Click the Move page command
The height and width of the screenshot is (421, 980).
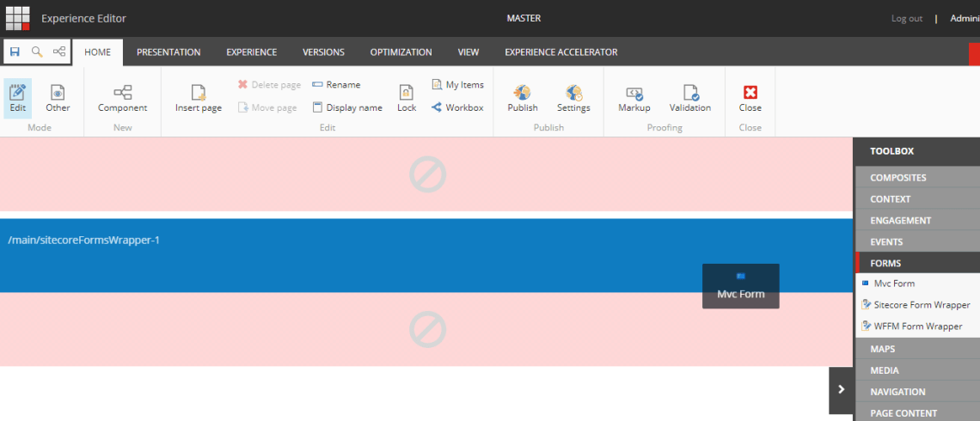click(266, 107)
